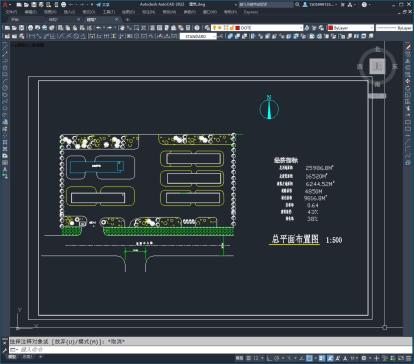Click the 总平面布置图 title text in drawing

(x=295, y=239)
